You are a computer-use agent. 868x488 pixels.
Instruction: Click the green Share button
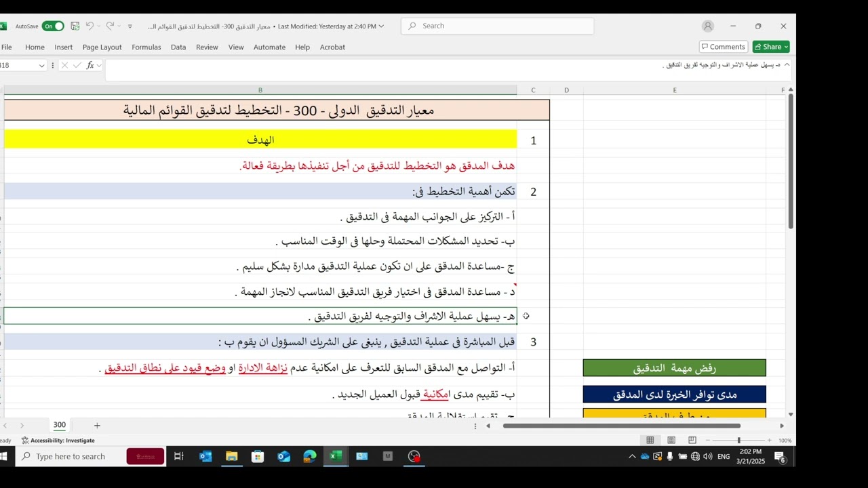(771, 47)
